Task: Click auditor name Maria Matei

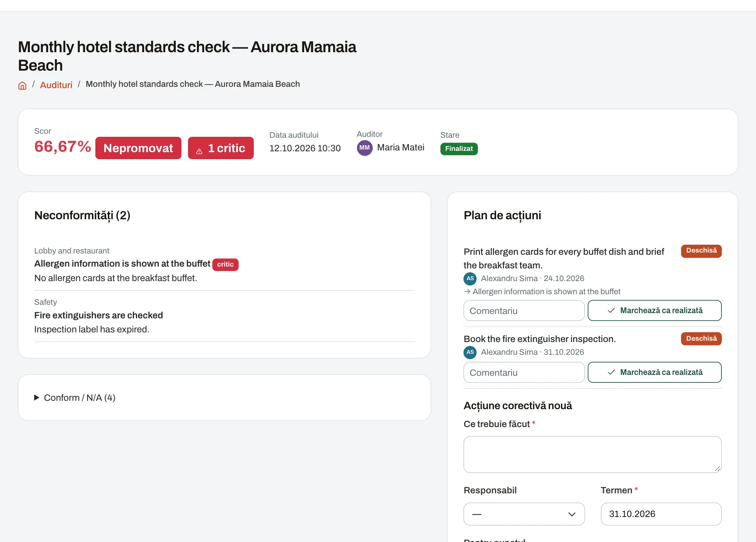Action: pyautogui.click(x=401, y=147)
